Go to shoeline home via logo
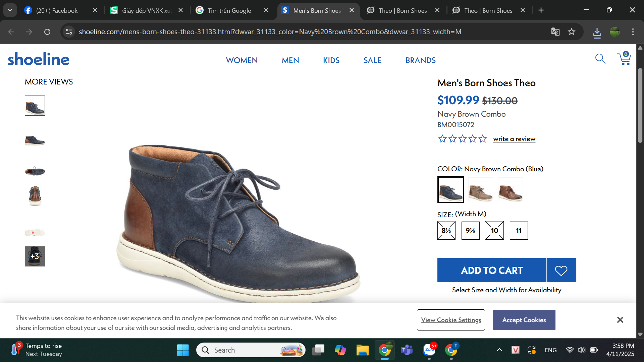The height and width of the screenshot is (362, 644). [39, 59]
